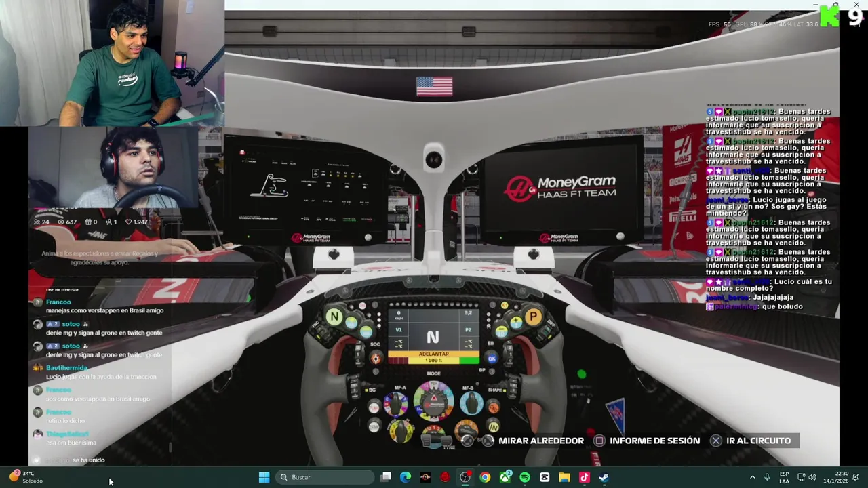
Task: Click the top-left streamer webcam feed
Action: pyautogui.click(x=112, y=63)
